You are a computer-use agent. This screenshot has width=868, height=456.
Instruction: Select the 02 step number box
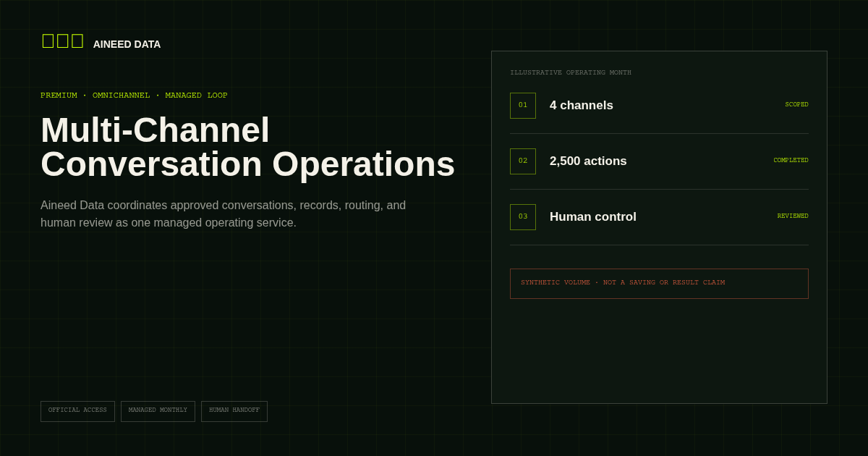pos(523,161)
